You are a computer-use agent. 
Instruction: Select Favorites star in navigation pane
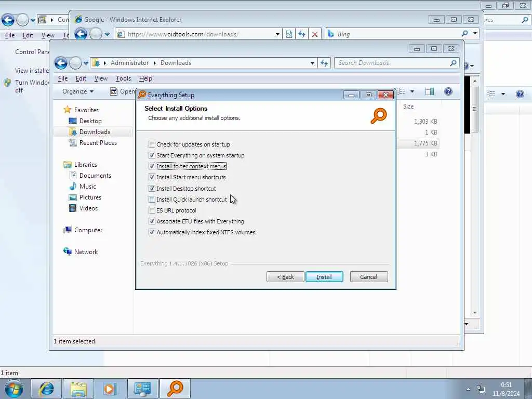coord(67,110)
